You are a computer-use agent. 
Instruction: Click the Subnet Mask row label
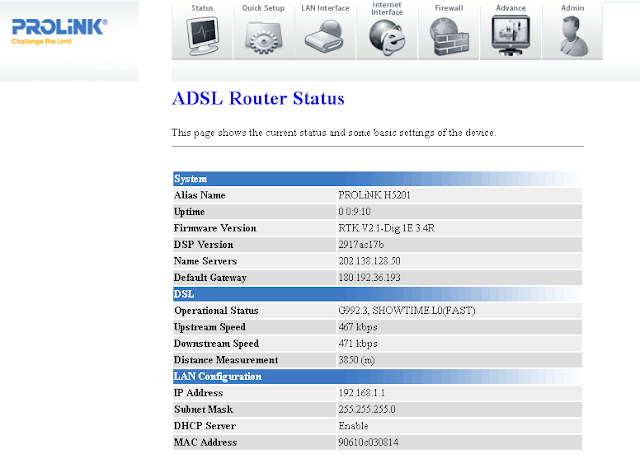tap(204, 409)
